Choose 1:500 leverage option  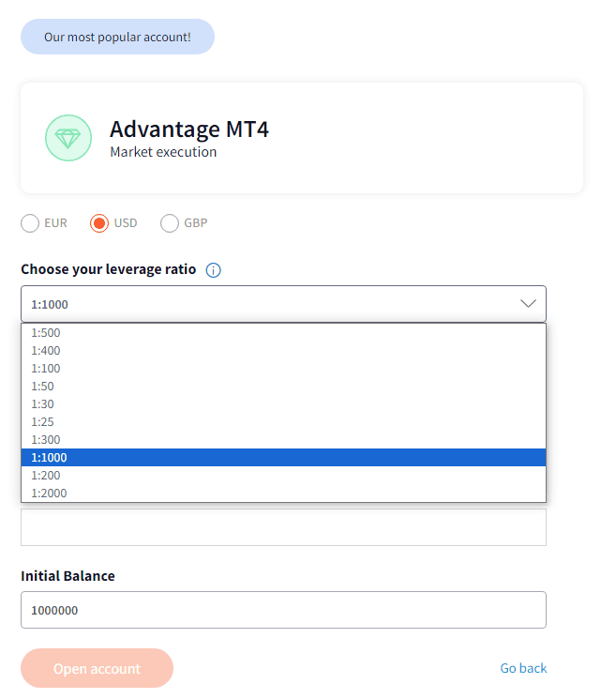(x=283, y=332)
